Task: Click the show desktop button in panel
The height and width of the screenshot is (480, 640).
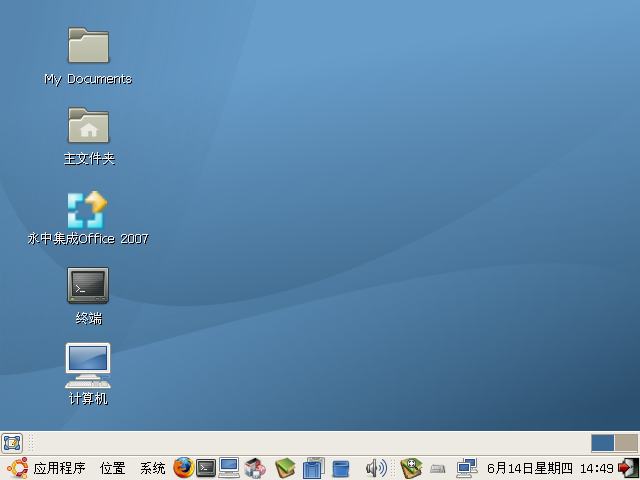Action: 12,443
